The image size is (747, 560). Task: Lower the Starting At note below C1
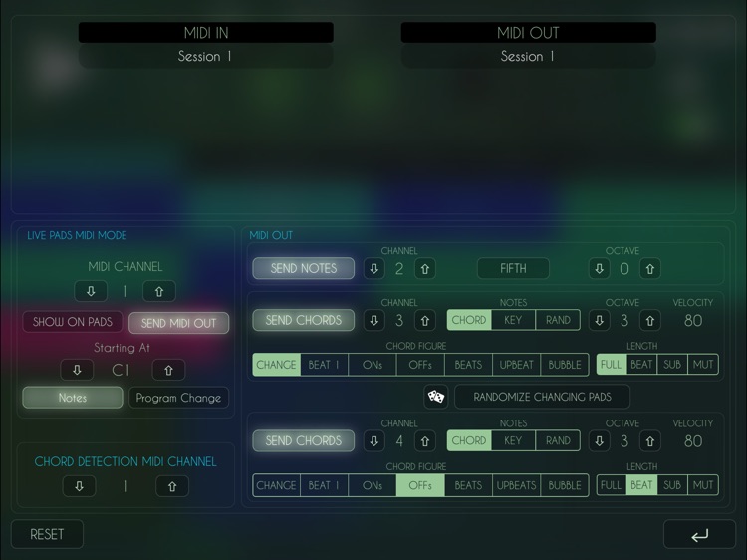click(x=77, y=370)
